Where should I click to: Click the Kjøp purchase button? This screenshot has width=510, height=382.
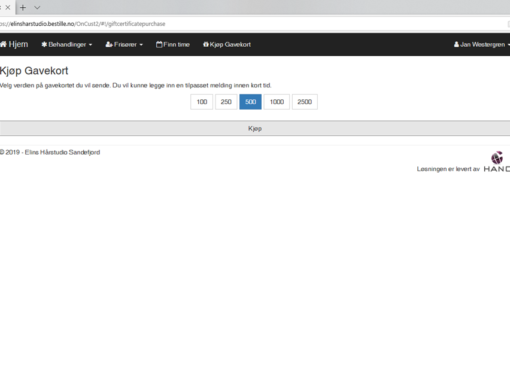tap(255, 128)
